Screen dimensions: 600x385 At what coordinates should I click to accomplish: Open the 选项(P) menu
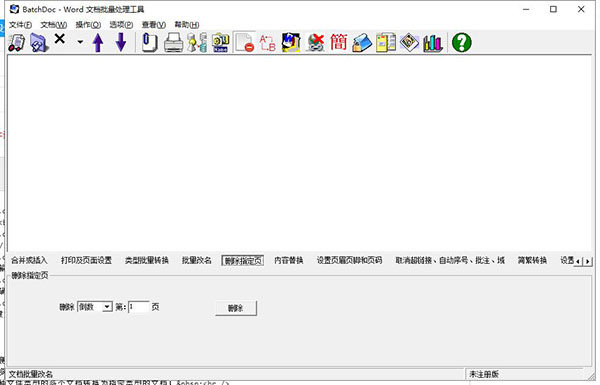point(121,24)
